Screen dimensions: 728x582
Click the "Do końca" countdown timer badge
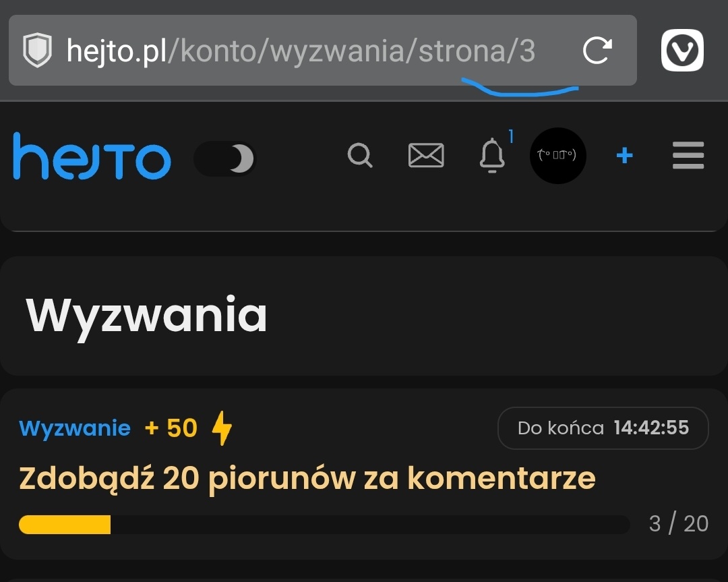pos(603,428)
